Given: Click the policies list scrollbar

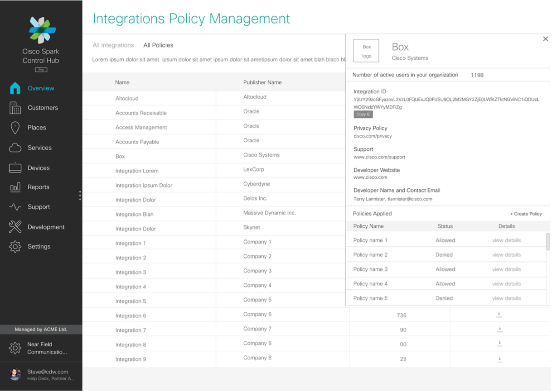Looking at the screenshot, I should (548, 241).
